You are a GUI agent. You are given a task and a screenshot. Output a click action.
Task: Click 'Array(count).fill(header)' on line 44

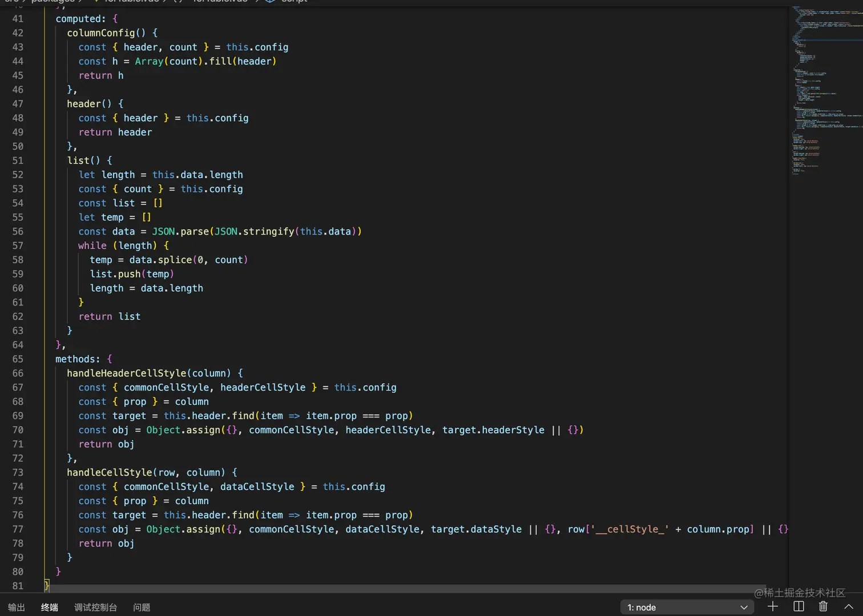pos(205,61)
